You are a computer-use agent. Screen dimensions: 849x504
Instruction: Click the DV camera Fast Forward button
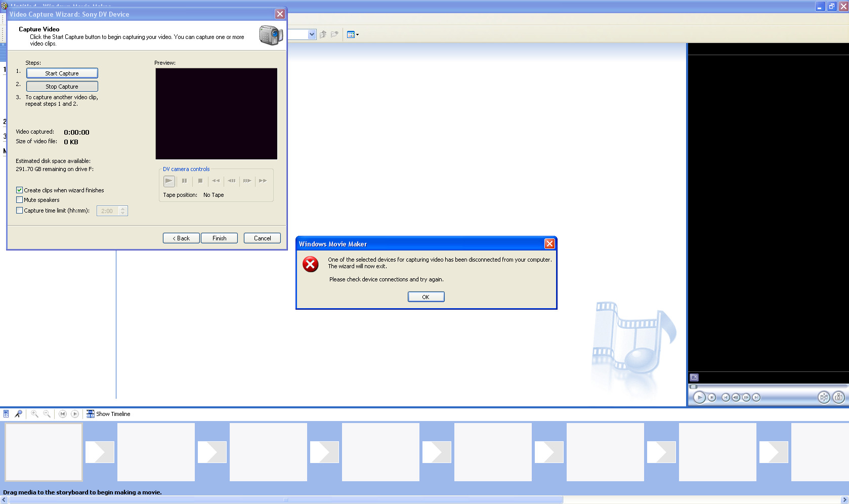[263, 181]
